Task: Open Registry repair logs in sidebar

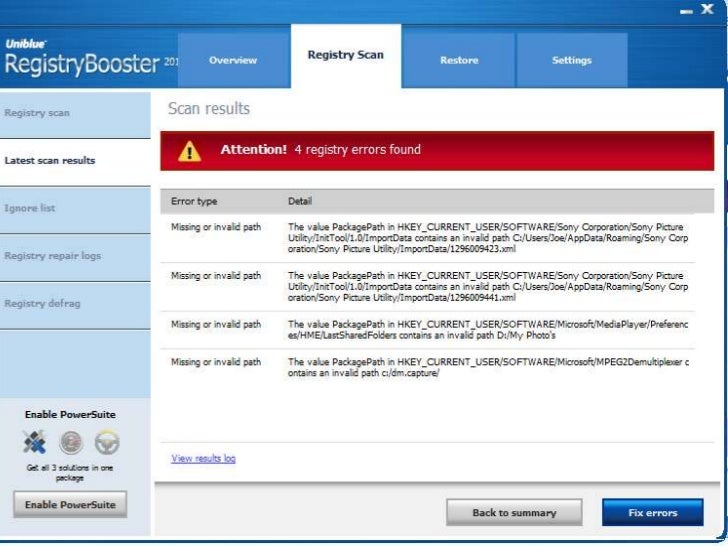Action: (x=75, y=256)
